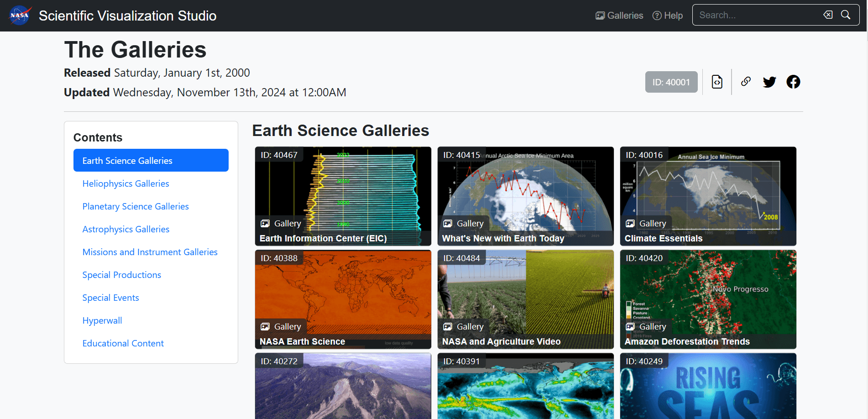Share the page on Facebook
The height and width of the screenshot is (419, 868).
793,82
